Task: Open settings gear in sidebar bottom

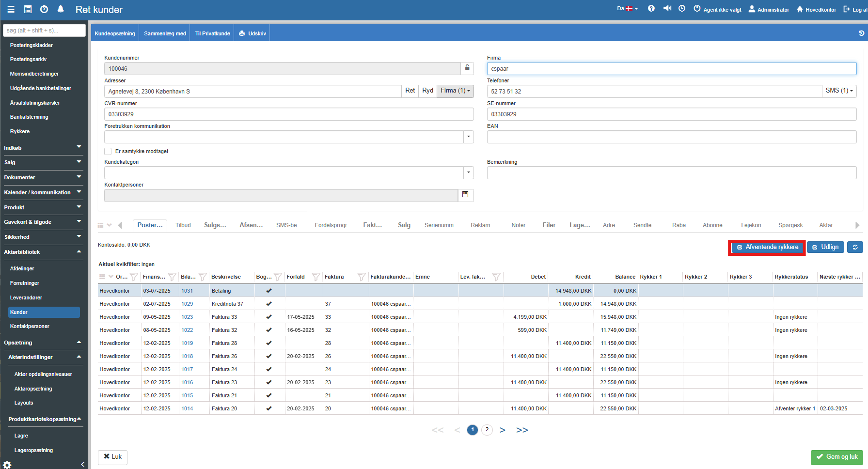Action: tap(7, 464)
